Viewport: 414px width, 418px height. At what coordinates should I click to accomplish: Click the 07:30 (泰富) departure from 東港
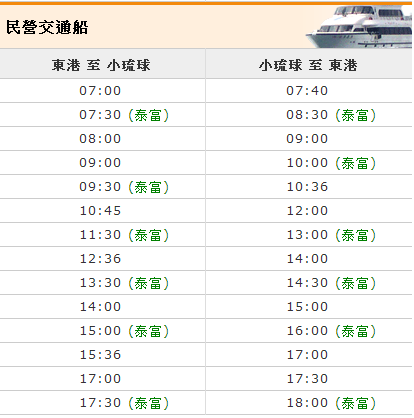pos(124,115)
